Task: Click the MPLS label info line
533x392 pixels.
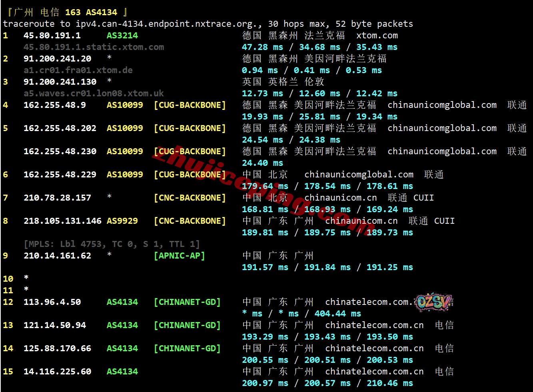Action: pos(112,244)
